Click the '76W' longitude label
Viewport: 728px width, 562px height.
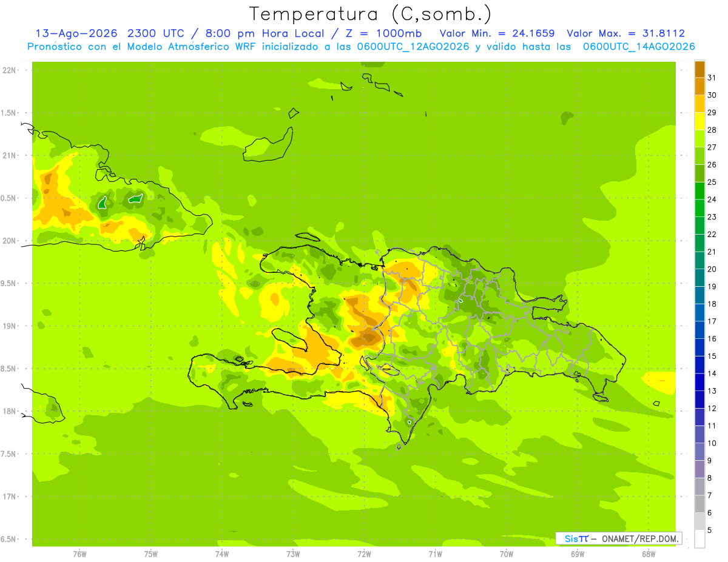[x=79, y=555]
